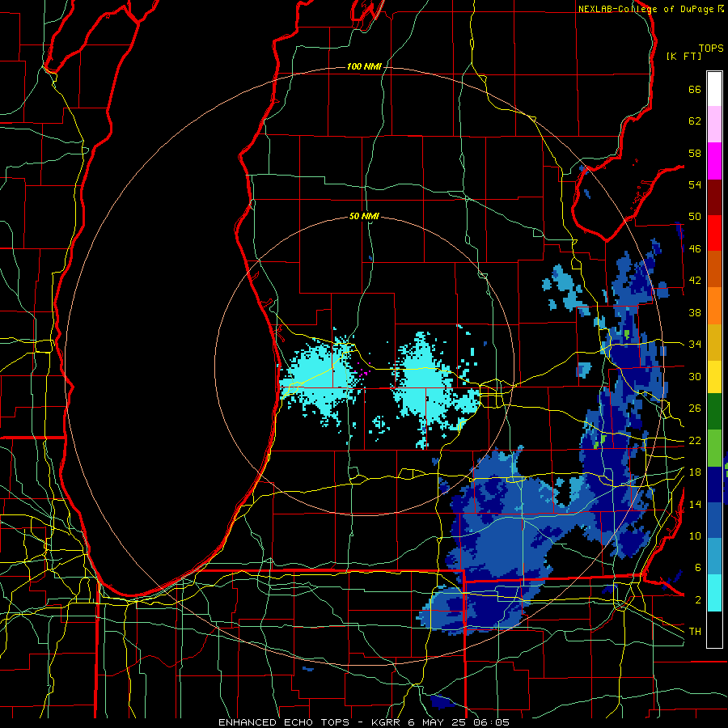
Task: Click the dark orange 42-46 kft legend swatch
Action: click(x=714, y=269)
